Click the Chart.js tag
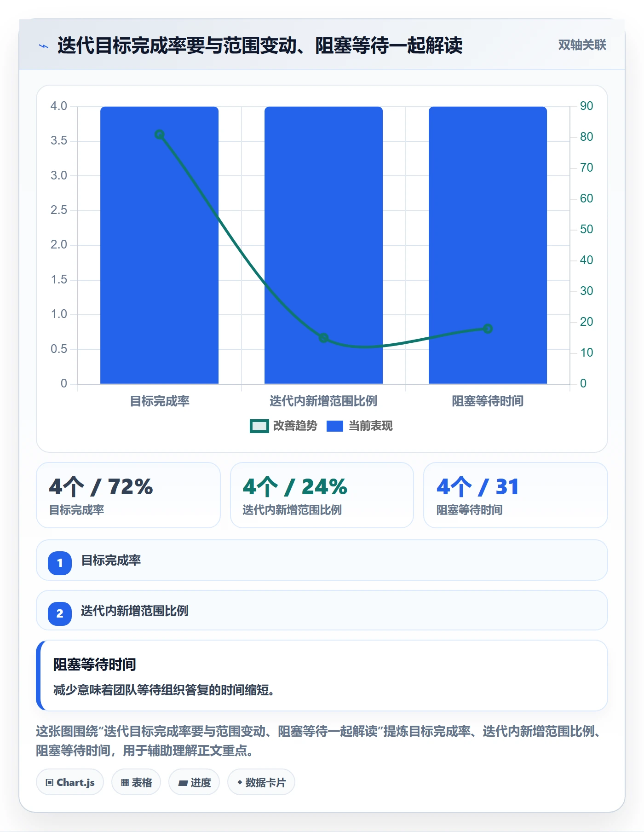 [70, 782]
